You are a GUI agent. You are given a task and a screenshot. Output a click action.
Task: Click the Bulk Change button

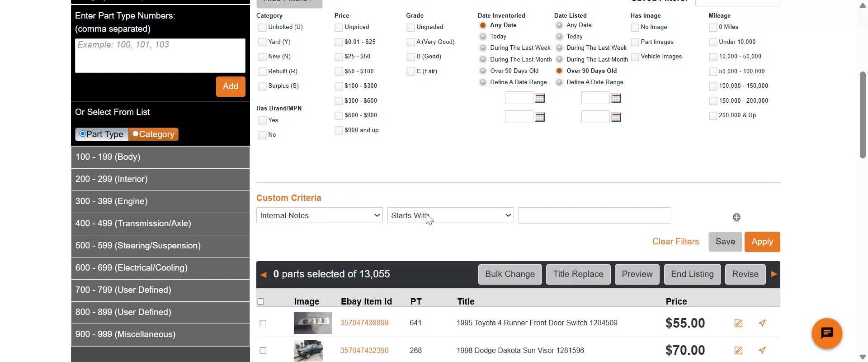coord(510,274)
